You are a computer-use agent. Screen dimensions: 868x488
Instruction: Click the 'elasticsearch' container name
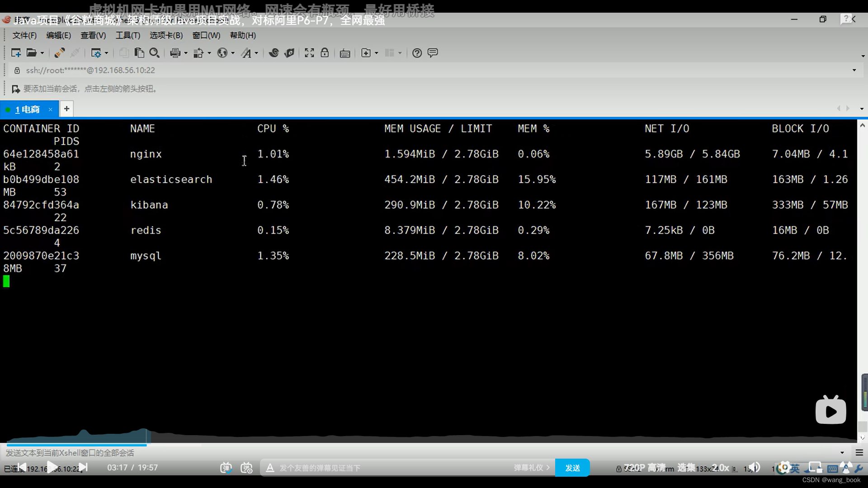171,179
